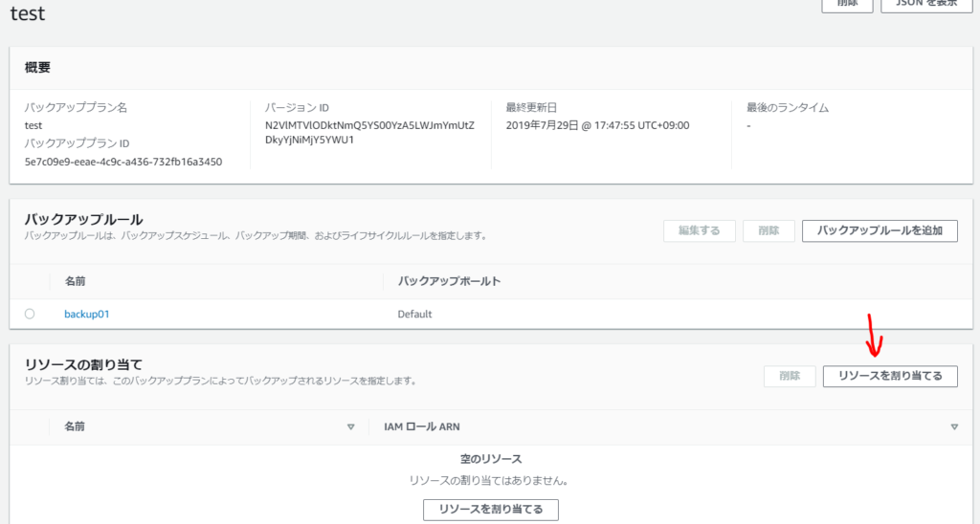This screenshot has width=980, height=524.
Task: Add a rule with バックアップルールを追加
Action: (879, 230)
